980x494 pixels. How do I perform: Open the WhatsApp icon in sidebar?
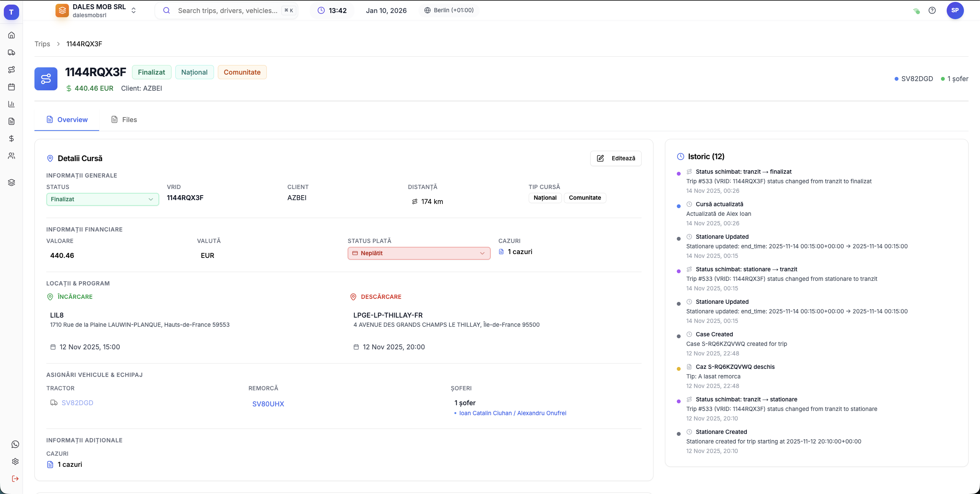point(15,444)
